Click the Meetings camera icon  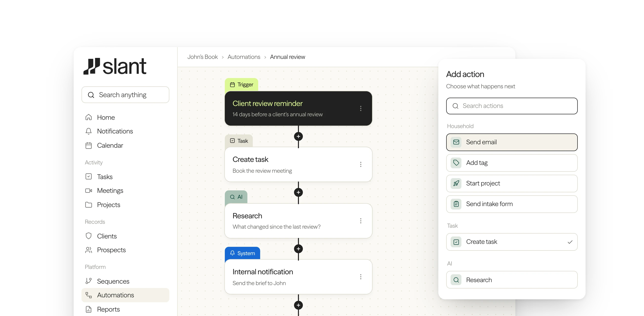coord(89,191)
